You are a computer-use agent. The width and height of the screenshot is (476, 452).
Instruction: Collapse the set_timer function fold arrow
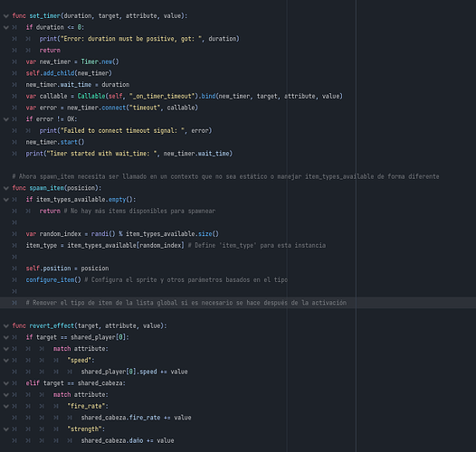click(x=5, y=16)
